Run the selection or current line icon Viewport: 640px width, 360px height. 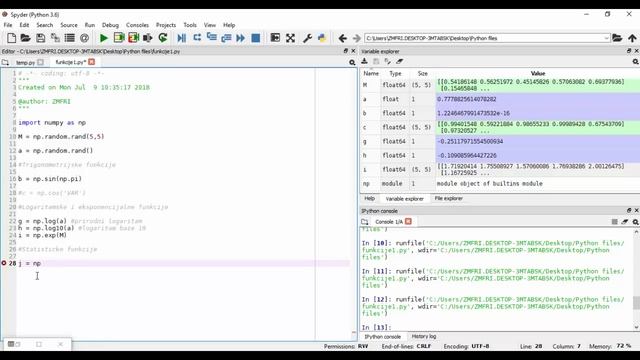tap(147, 38)
